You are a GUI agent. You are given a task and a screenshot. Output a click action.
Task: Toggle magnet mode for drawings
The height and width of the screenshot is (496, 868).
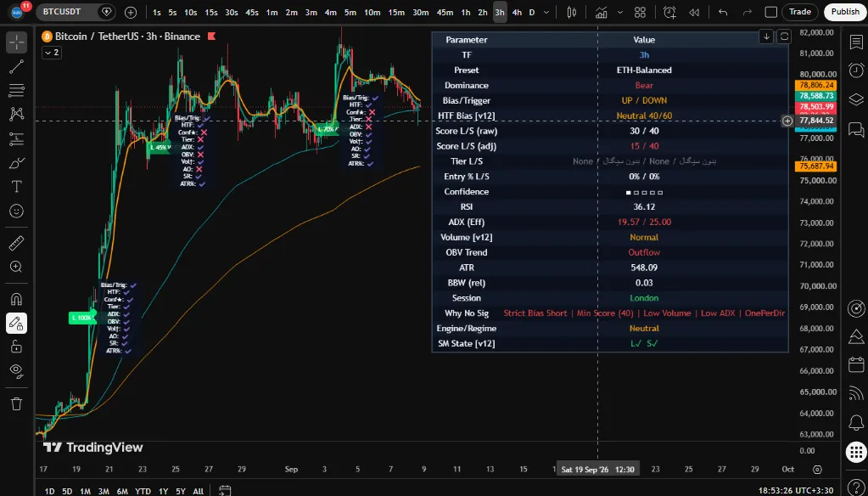point(17,299)
